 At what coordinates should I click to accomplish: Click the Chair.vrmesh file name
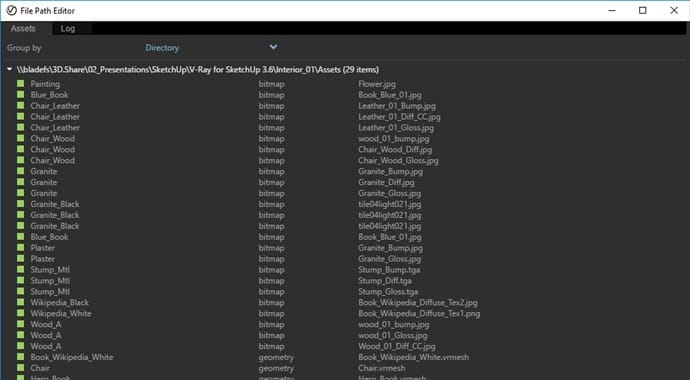[x=382, y=368]
